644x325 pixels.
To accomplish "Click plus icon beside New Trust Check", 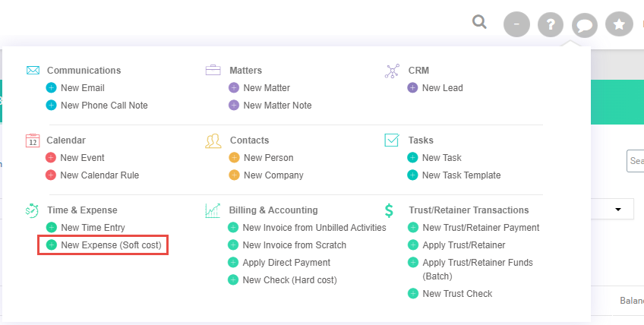I will pyautogui.click(x=413, y=294).
